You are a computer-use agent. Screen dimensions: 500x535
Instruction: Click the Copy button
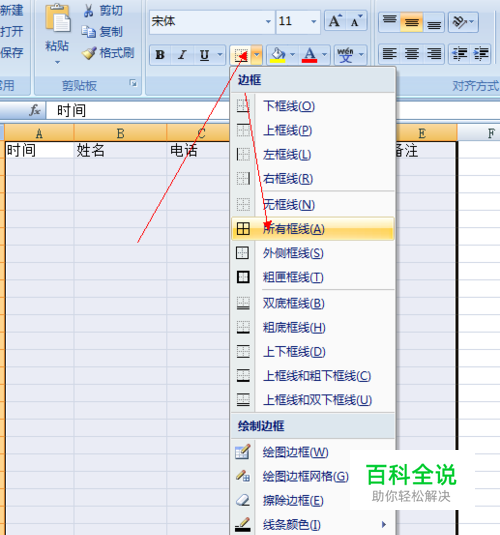click(102, 32)
